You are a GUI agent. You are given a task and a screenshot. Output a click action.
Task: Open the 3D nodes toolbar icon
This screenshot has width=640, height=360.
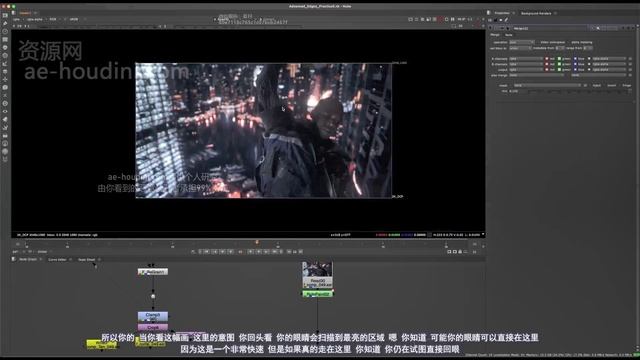(5, 87)
